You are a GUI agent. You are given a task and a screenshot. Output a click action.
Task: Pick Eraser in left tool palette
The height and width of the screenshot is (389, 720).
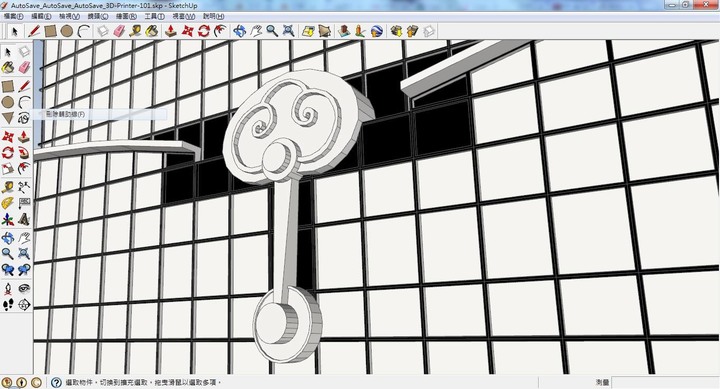[x=24, y=68]
